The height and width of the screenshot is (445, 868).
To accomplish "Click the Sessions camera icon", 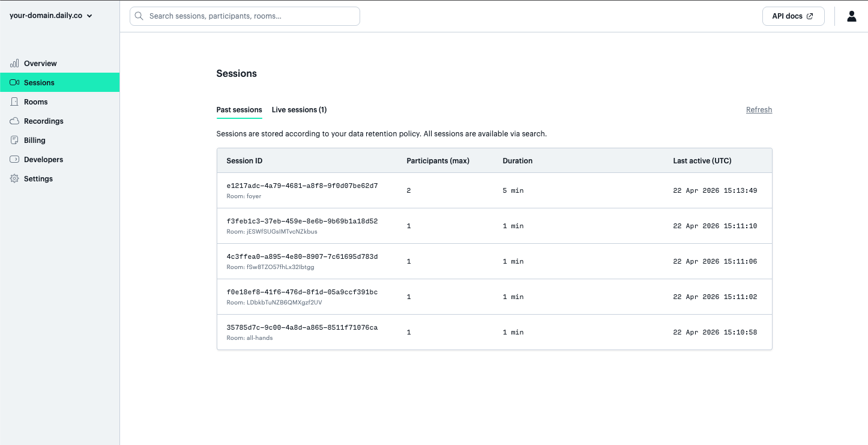I will (x=14, y=82).
